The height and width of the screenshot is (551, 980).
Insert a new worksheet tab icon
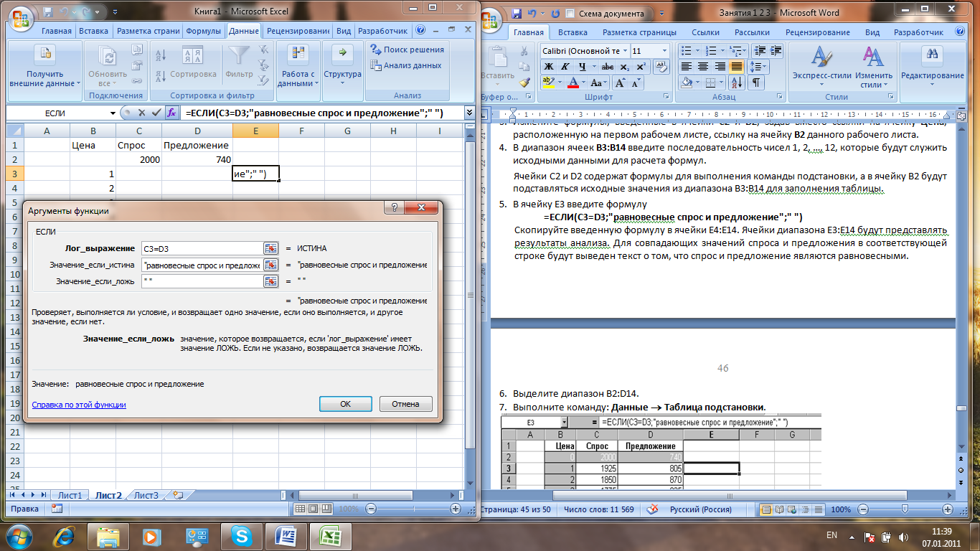pos(177,495)
